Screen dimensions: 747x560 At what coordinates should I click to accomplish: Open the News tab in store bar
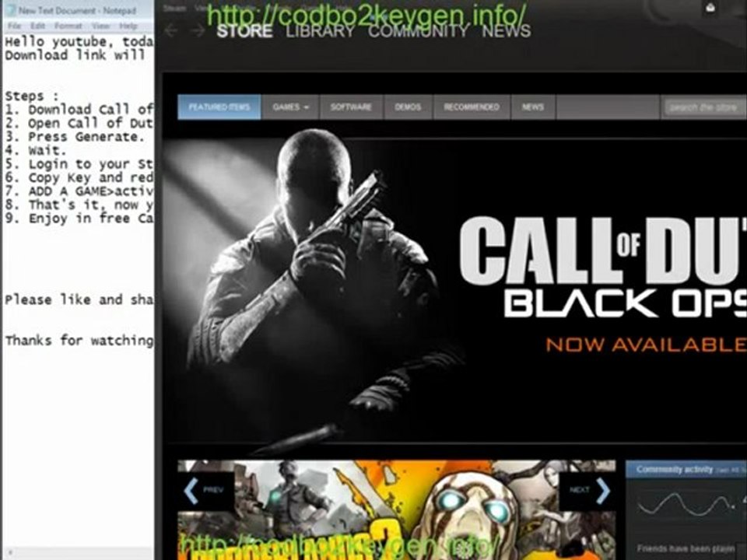click(532, 107)
